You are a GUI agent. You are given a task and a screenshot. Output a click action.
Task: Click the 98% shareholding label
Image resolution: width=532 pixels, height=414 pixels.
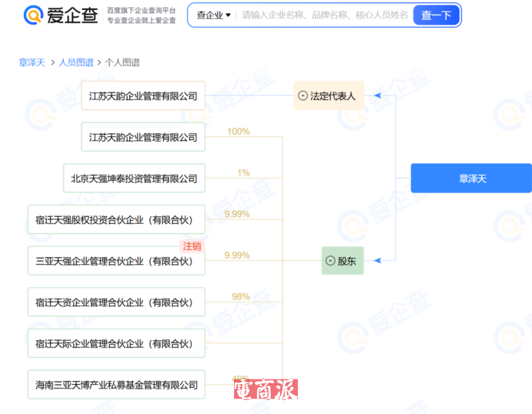pyautogui.click(x=241, y=296)
